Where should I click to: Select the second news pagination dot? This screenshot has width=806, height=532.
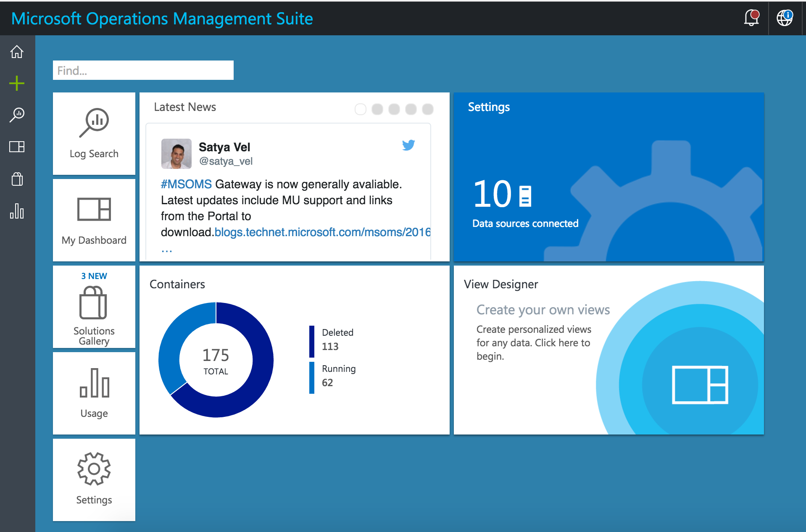[x=377, y=109]
